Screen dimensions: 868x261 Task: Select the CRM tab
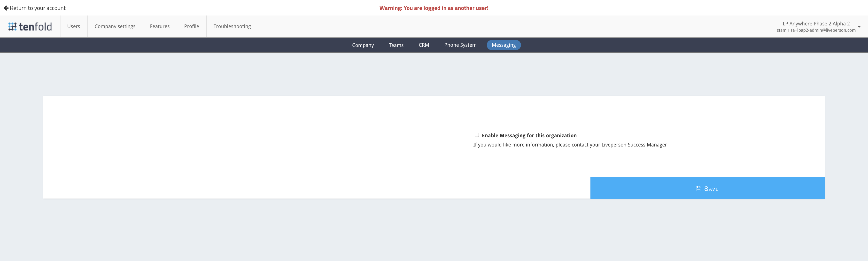[x=424, y=45]
